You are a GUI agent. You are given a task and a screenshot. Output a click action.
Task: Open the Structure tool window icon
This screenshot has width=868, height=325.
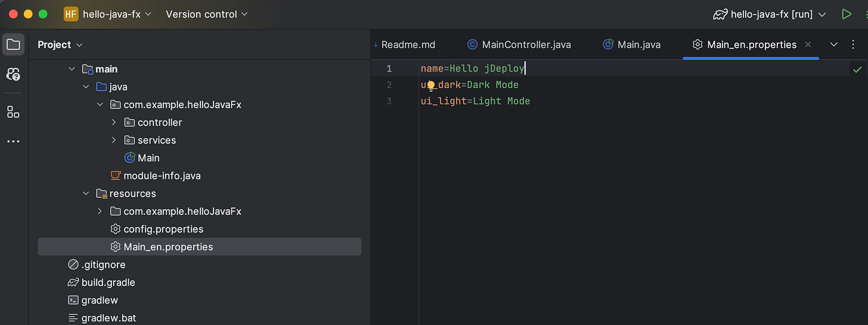[x=13, y=112]
